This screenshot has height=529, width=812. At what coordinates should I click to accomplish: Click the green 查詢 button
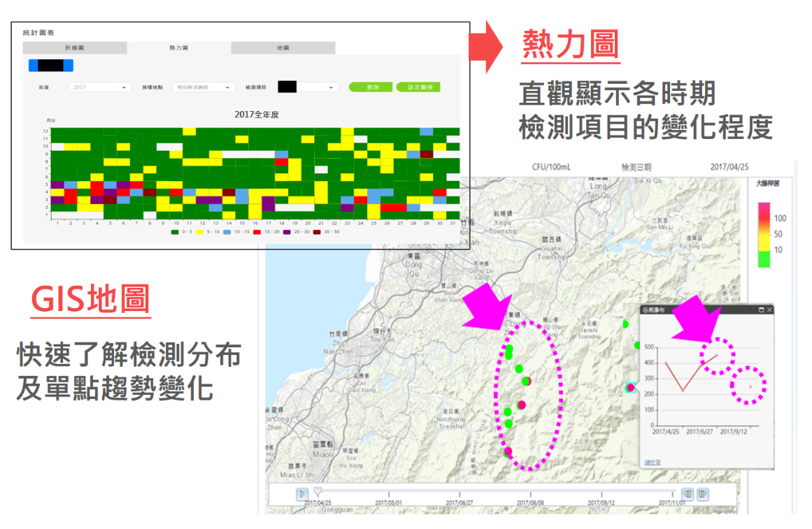[371, 87]
